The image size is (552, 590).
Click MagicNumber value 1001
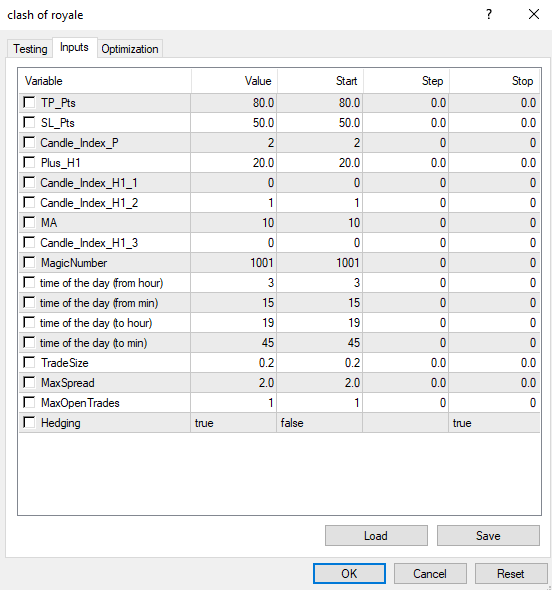coord(234,263)
